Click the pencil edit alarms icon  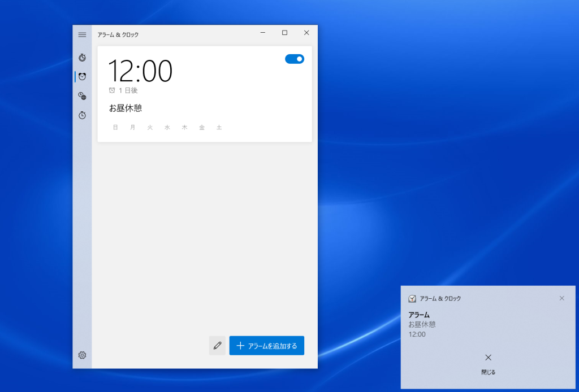217,345
